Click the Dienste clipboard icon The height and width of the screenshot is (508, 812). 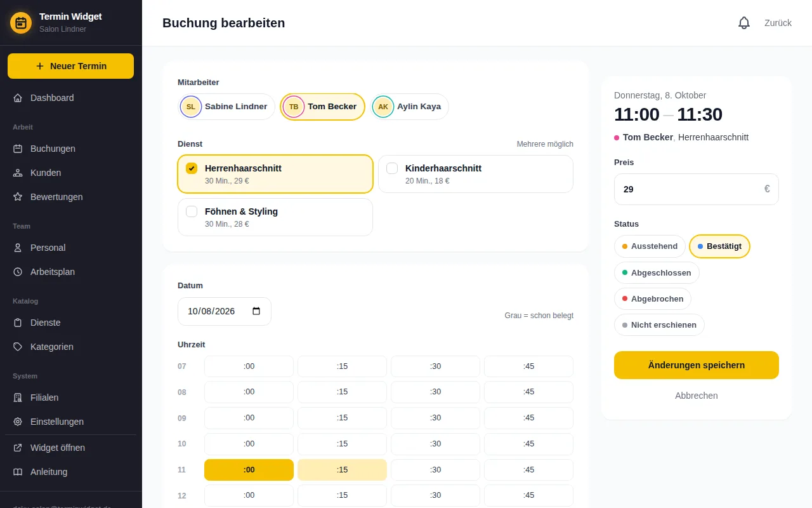click(x=18, y=323)
